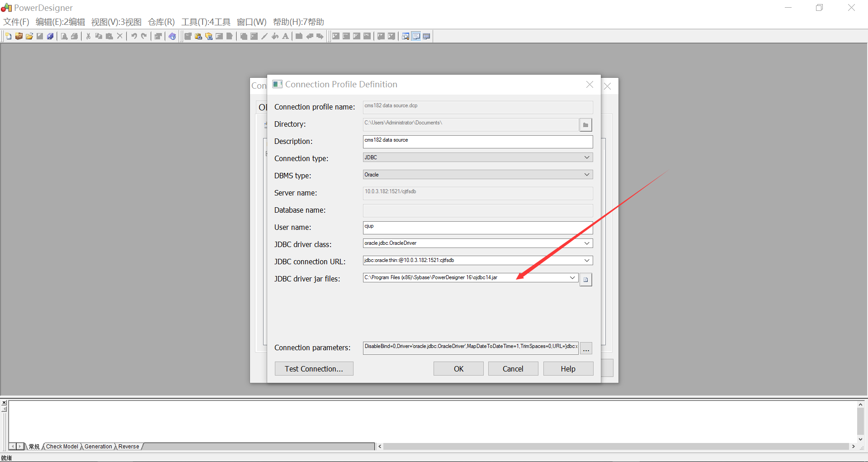Click the Connection profile name field
This screenshot has width=868, height=462.
(478, 107)
